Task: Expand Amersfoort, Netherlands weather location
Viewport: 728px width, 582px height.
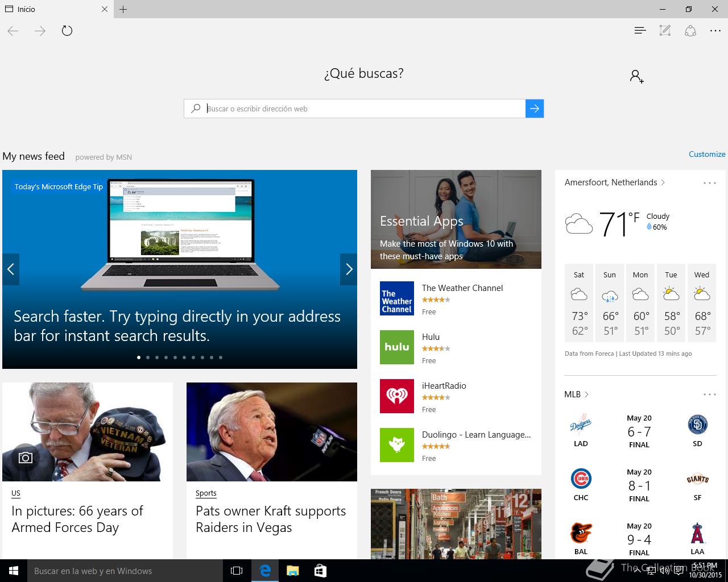Action: (x=615, y=182)
